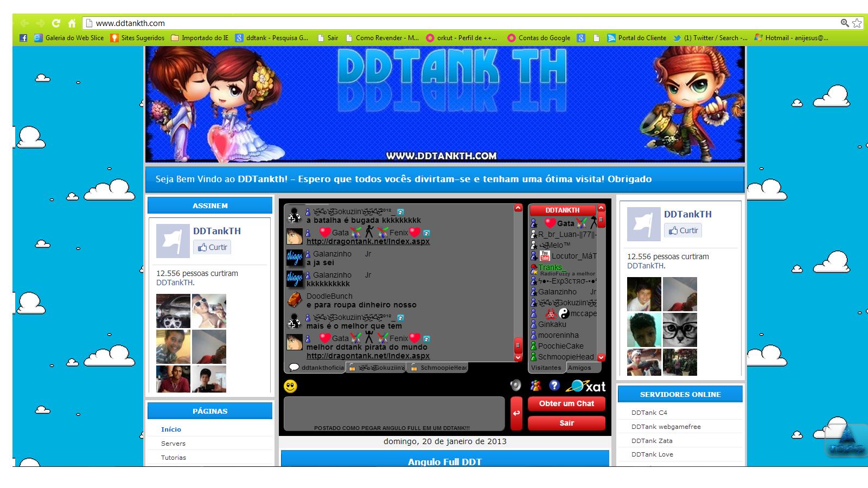
Task: Click the DDTank TH header banner
Action: [445, 104]
